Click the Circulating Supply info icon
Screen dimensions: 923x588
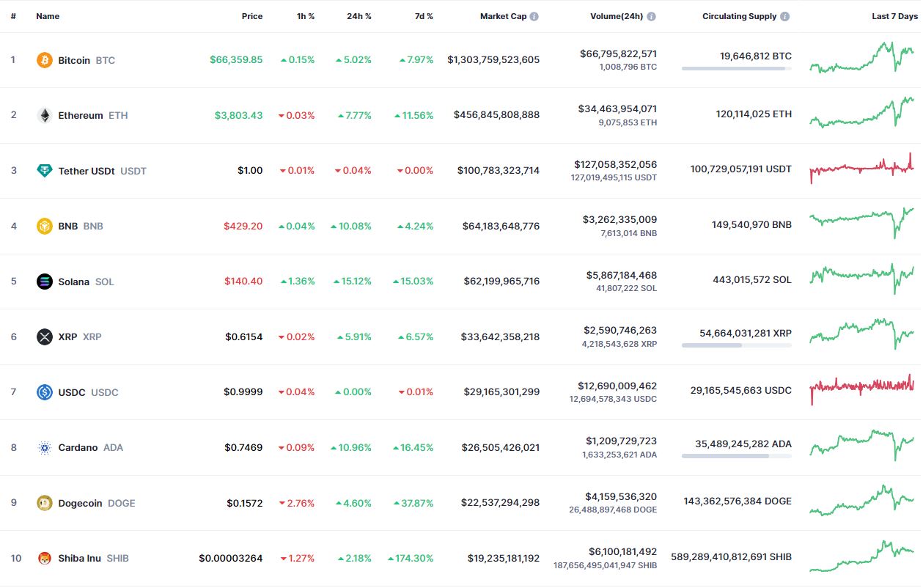pos(785,16)
